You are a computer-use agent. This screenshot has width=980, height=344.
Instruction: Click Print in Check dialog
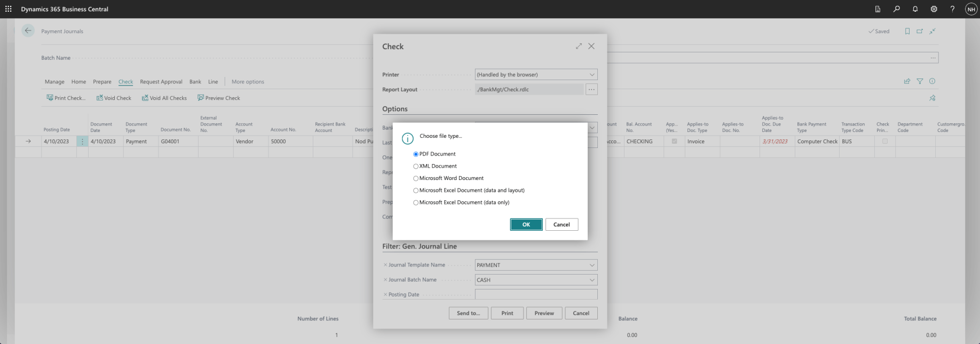pos(507,313)
